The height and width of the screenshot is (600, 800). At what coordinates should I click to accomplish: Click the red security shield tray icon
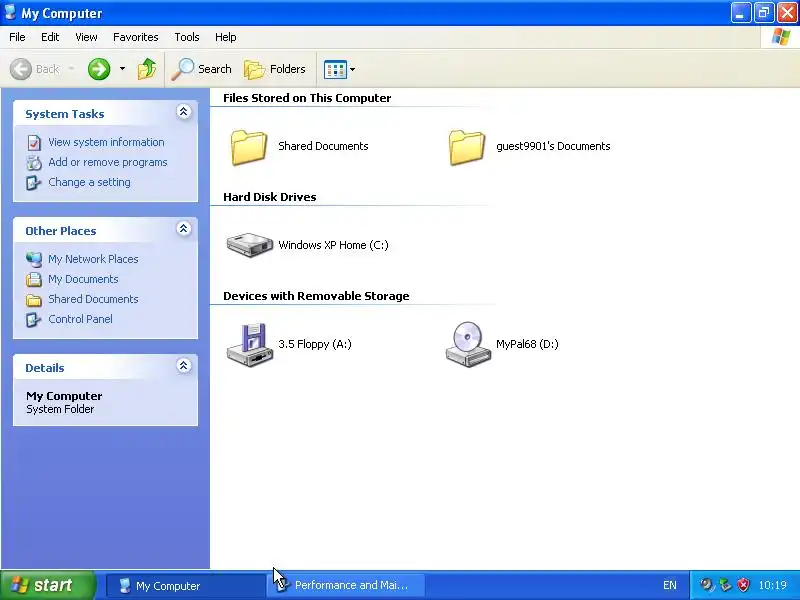pos(743,585)
